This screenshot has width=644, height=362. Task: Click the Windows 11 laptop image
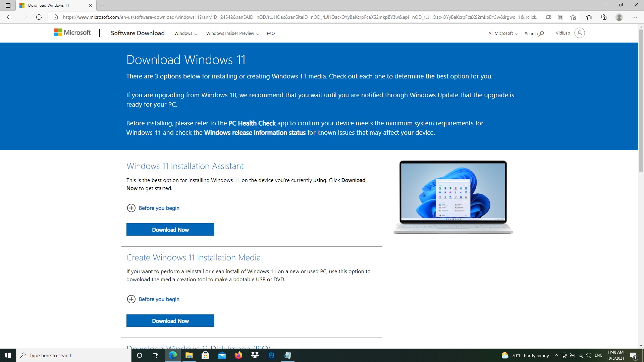(453, 197)
